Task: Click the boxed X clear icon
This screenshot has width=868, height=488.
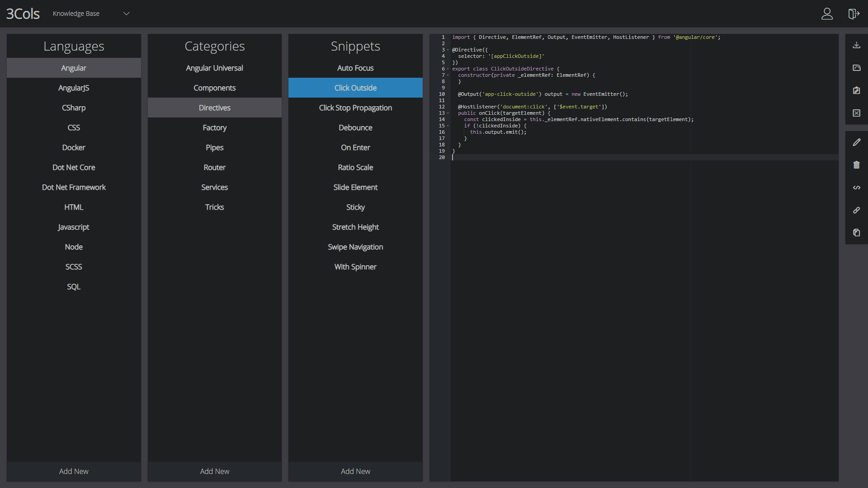Action: pyautogui.click(x=856, y=113)
